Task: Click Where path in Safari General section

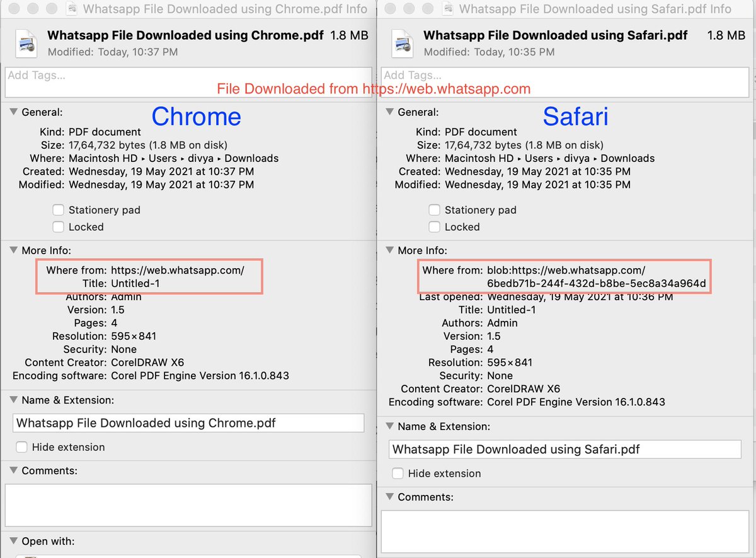Action: coord(550,158)
